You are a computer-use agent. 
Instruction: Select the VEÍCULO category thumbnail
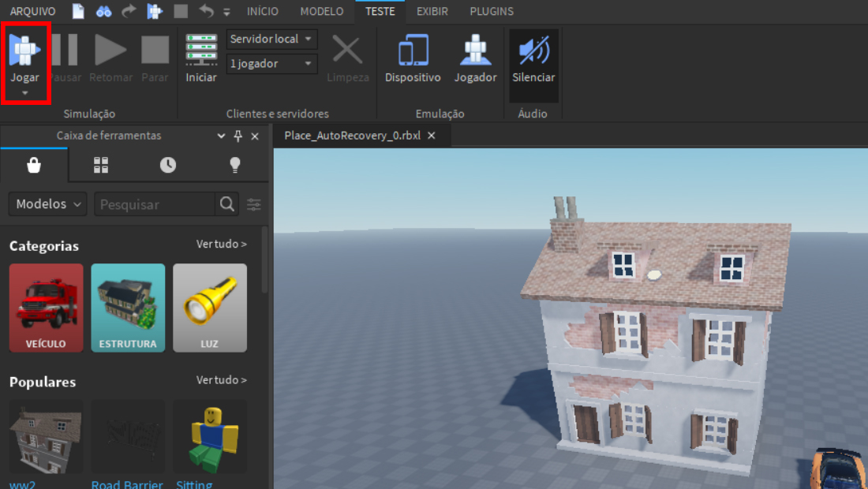tap(46, 308)
